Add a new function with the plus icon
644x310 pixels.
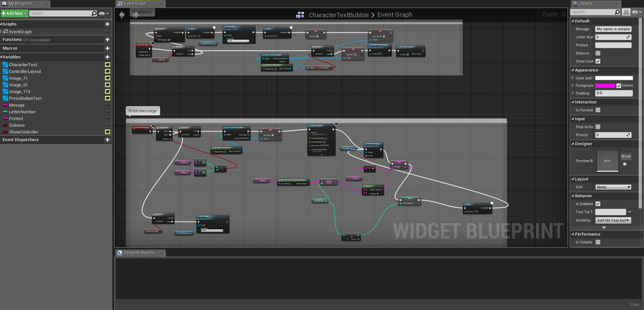(x=107, y=40)
